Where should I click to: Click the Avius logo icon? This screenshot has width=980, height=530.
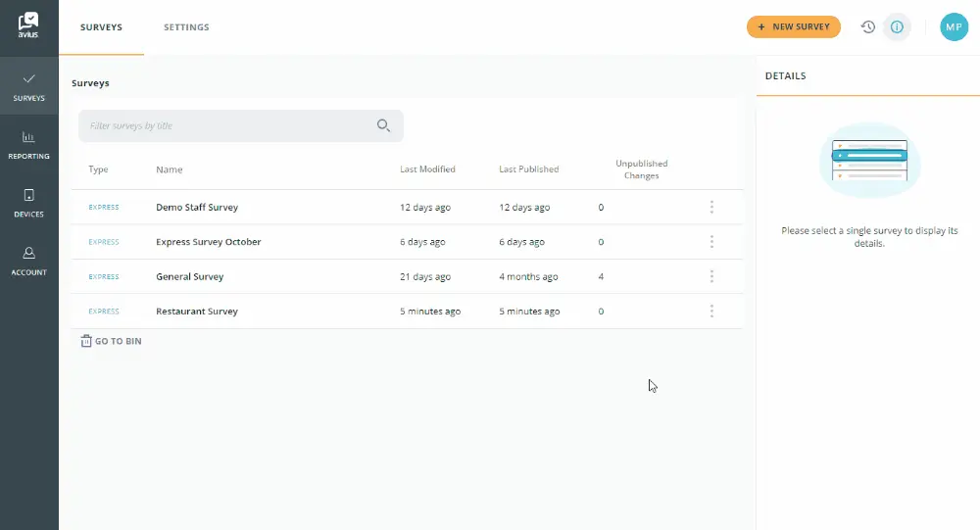coord(28,25)
